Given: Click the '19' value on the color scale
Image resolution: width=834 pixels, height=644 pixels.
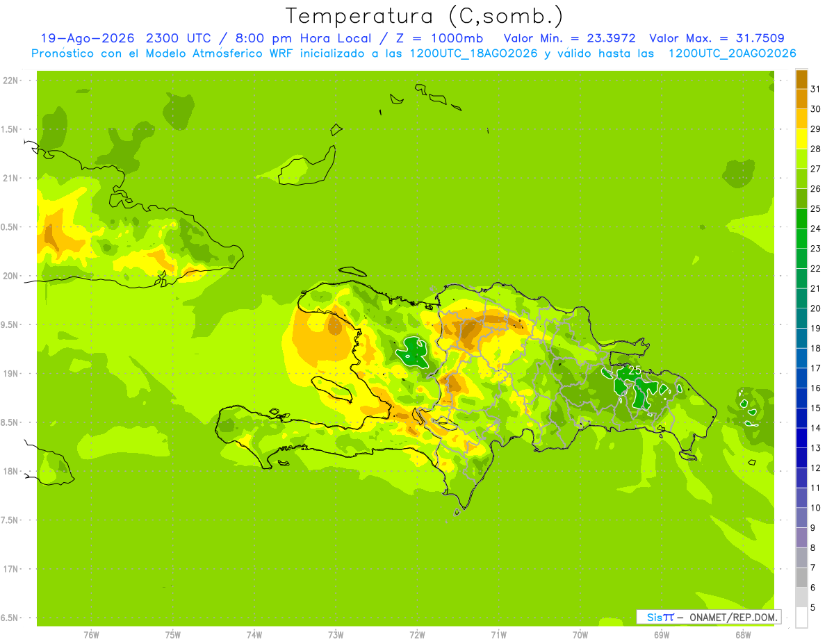Looking at the screenshot, I should (816, 328).
